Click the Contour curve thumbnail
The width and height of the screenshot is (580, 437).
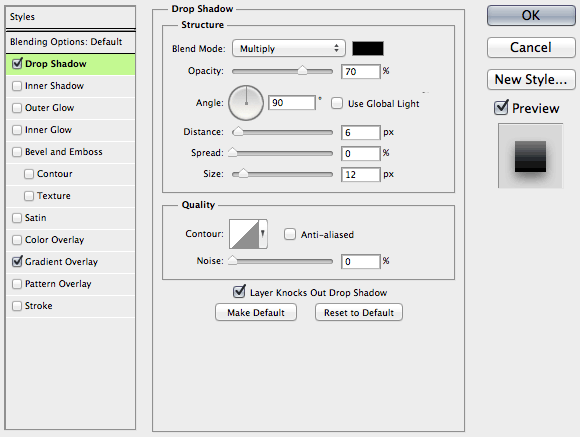[x=244, y=234]
